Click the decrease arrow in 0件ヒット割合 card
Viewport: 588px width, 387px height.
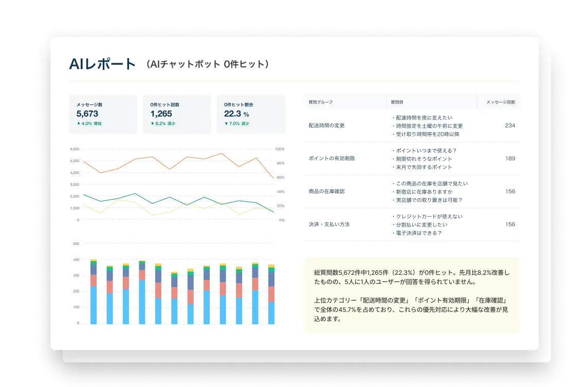tap(226, 124)
